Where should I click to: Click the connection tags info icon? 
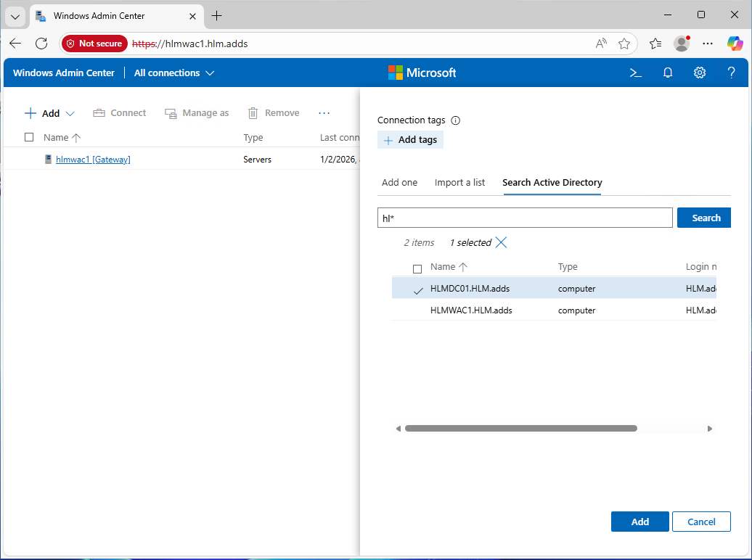click(x=456, y=120)
